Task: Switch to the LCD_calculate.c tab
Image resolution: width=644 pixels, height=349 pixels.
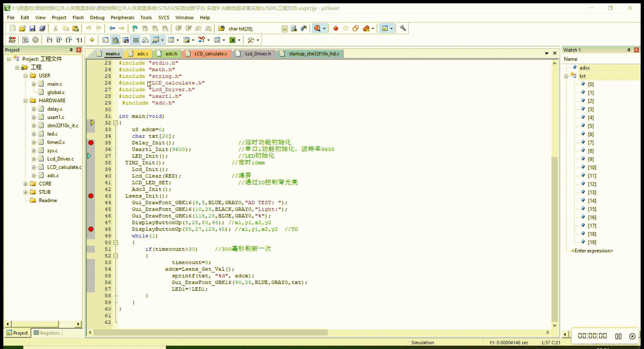Action: 207,54
